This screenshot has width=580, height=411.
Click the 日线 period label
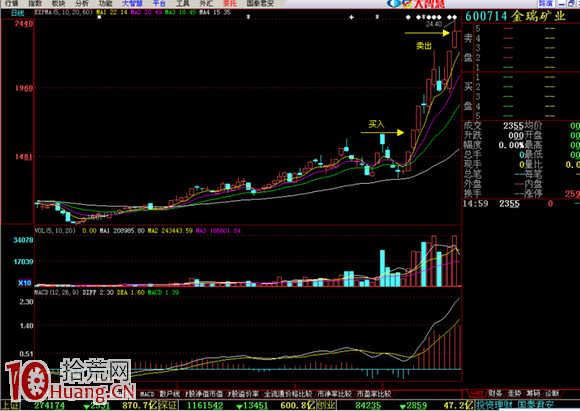pyautogui.click(x=17, y=13)
